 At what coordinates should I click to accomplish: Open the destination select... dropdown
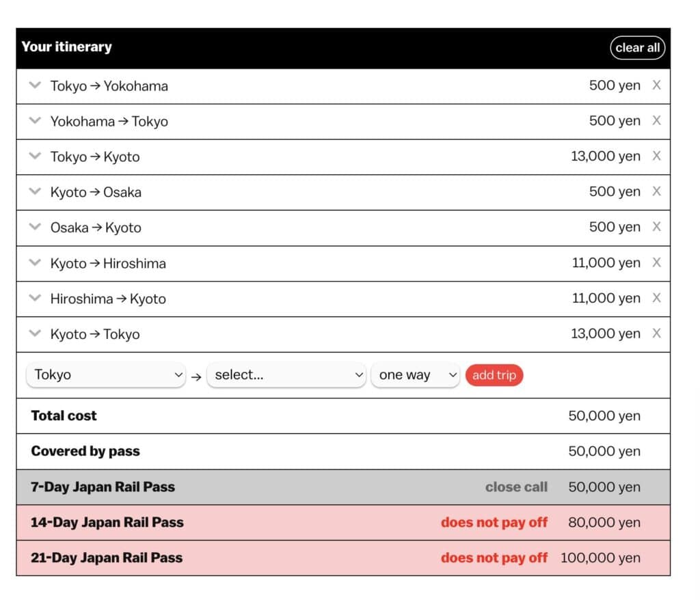286,374
